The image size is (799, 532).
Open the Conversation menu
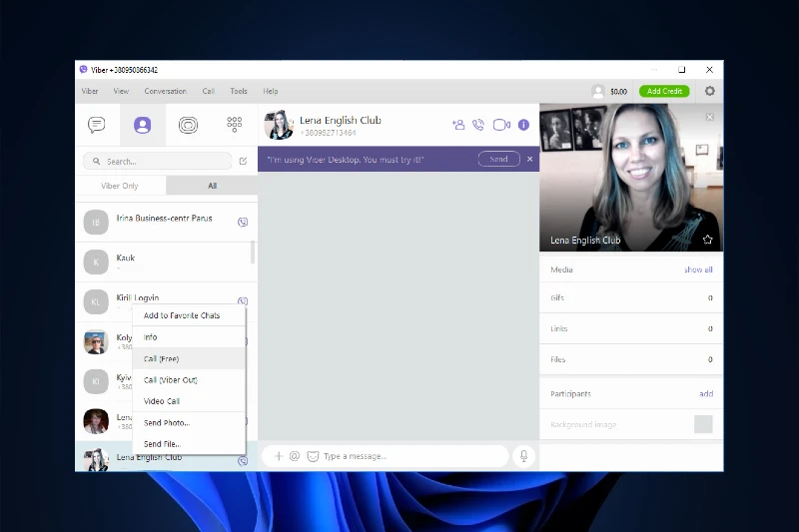(x=165, y=91)
